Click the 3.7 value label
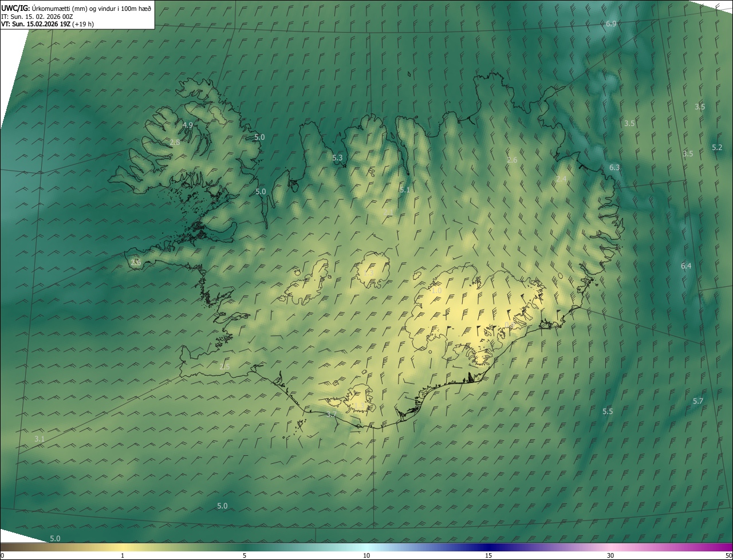The image size is (733, 560). click(x=332, y=415)
